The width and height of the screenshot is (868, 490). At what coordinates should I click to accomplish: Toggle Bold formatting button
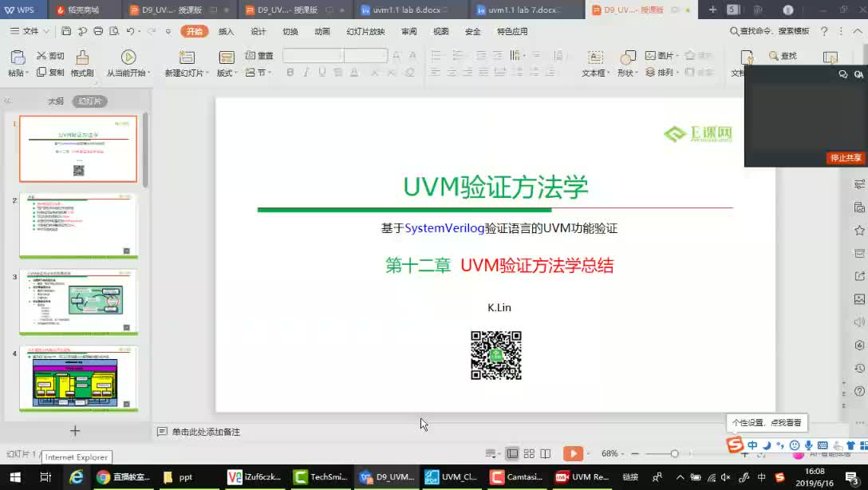[x=290, y=72]
